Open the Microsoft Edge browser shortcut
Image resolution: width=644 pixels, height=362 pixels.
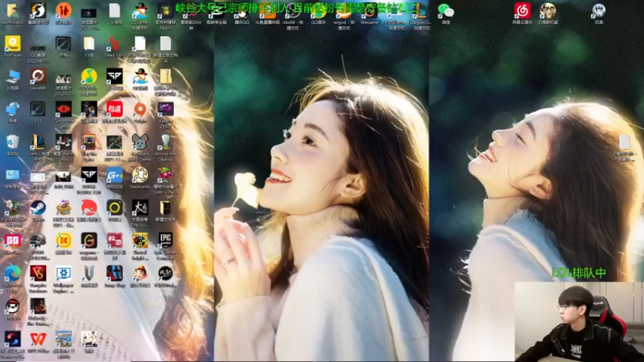point(12,274)
